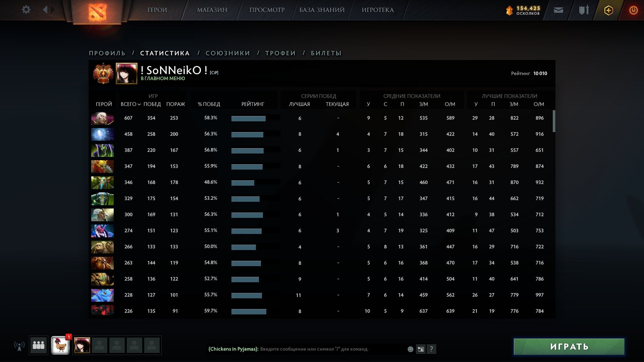Click the chicken avatar with notification badge
Screen dimensions: 644x362
[60, 345]
